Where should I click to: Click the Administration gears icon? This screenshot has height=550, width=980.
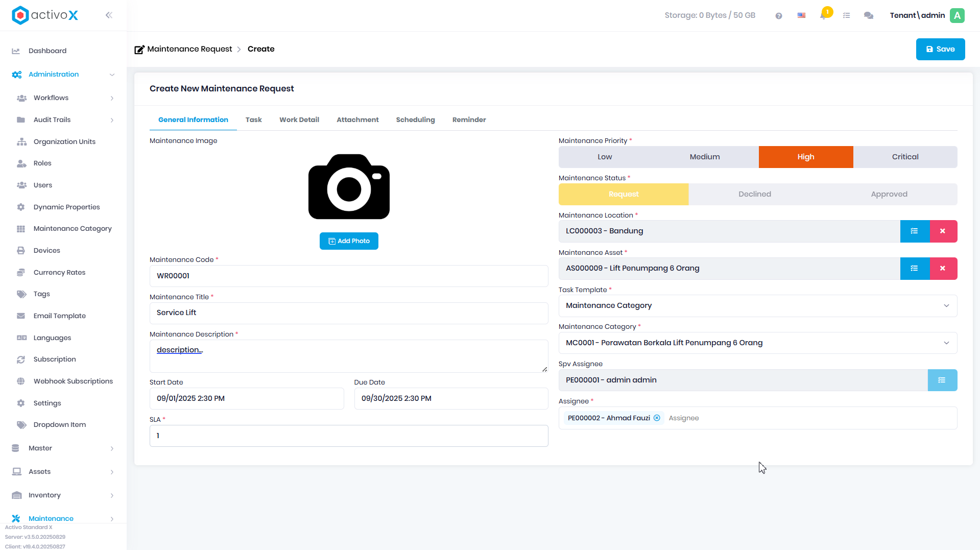(17, 75)
